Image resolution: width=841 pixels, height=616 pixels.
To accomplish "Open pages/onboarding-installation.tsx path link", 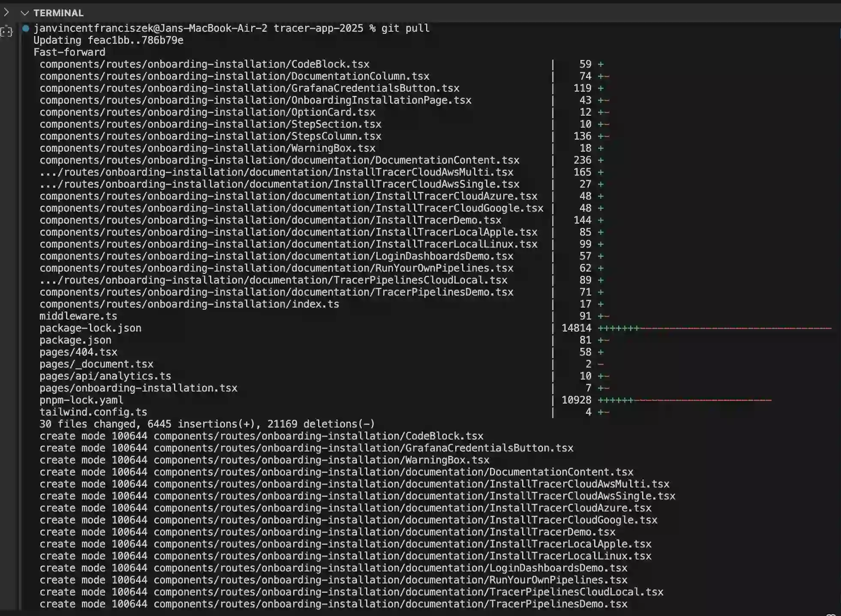I will click(138, 388).
